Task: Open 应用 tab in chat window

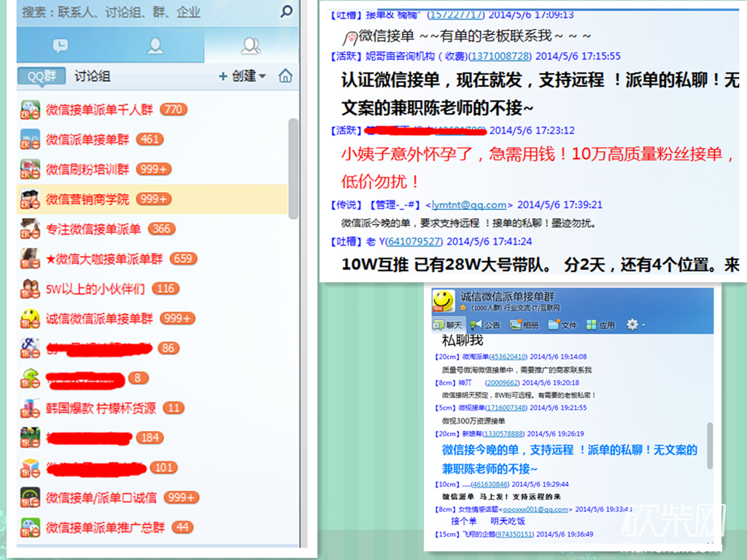Action: 601,325
